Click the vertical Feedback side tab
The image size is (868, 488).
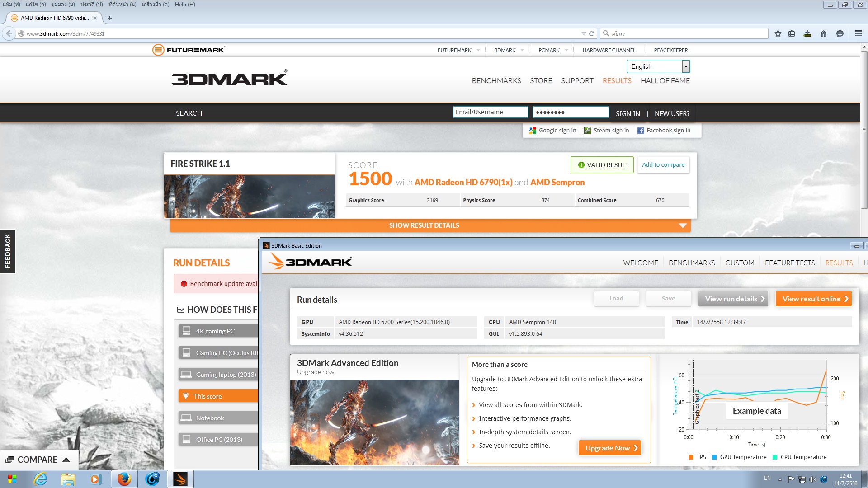point(7,251)
